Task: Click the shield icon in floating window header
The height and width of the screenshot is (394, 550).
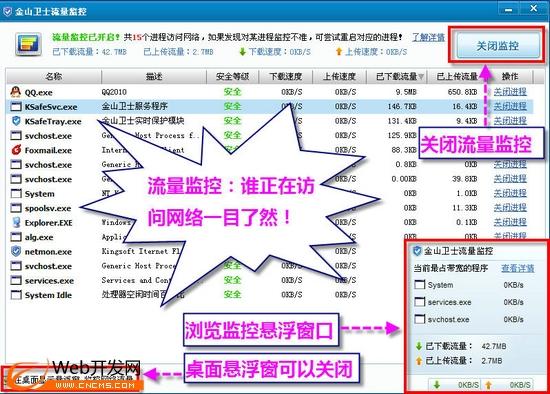Action: pos(417,251)
